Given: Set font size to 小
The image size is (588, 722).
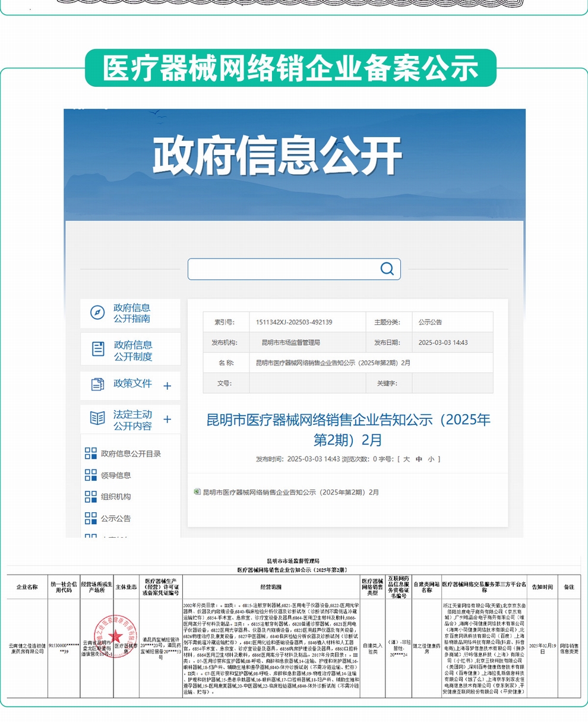Looking at the screenshot, I should [x=431, y=459].
